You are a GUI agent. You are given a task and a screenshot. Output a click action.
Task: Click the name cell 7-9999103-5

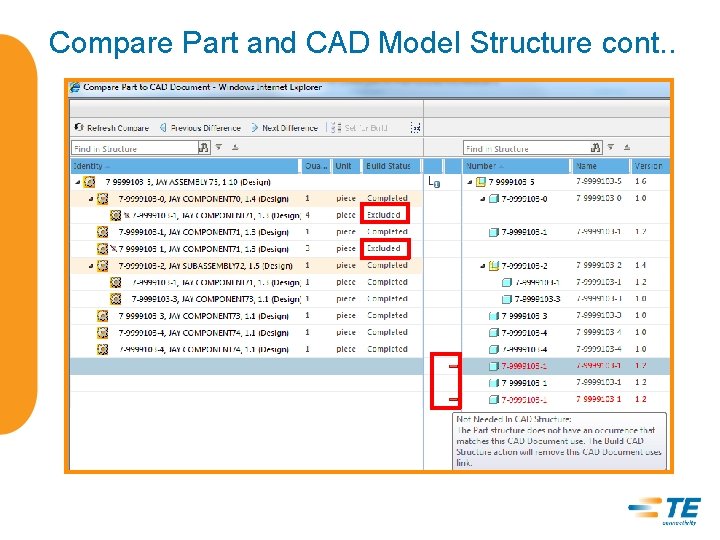[x=599, y=181]
